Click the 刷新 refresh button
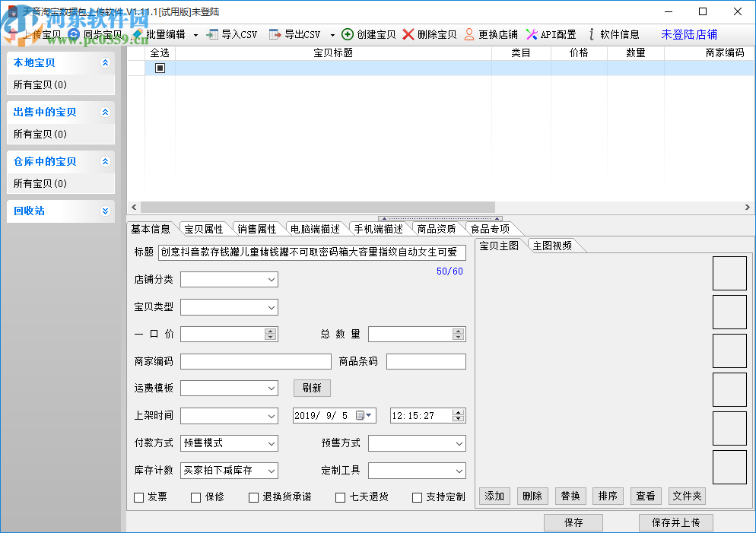 pos(312,388)
